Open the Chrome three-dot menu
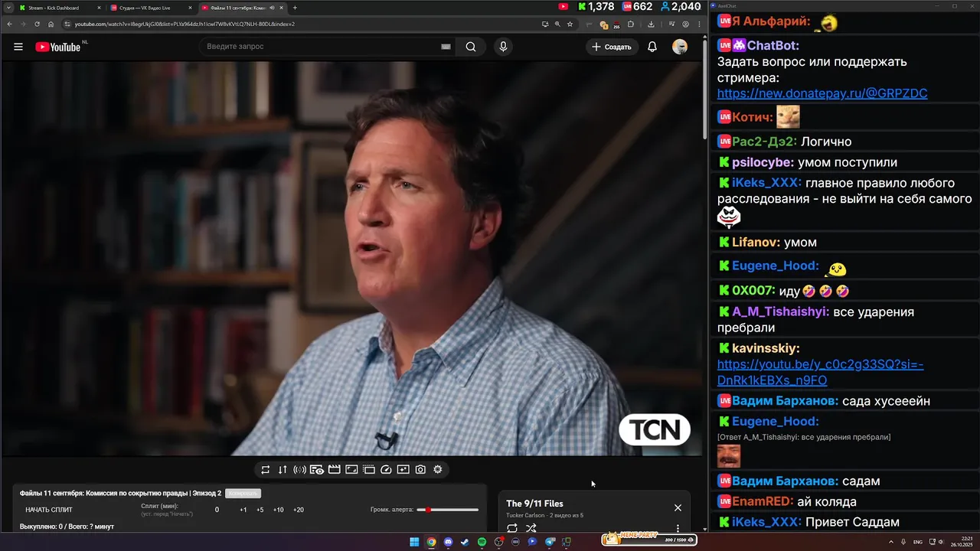Image resolution: width=980 pixels, height=551 pixels. pos(699,24)
